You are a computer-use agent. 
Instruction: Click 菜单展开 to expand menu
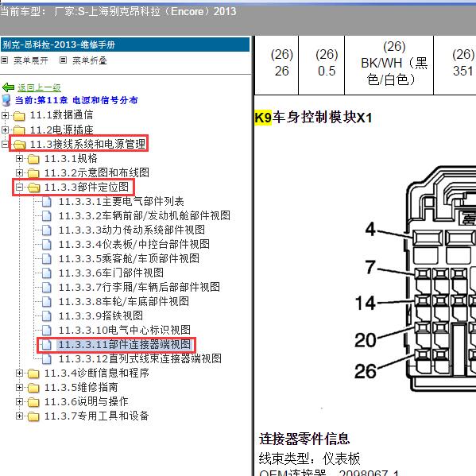point(31,60)
